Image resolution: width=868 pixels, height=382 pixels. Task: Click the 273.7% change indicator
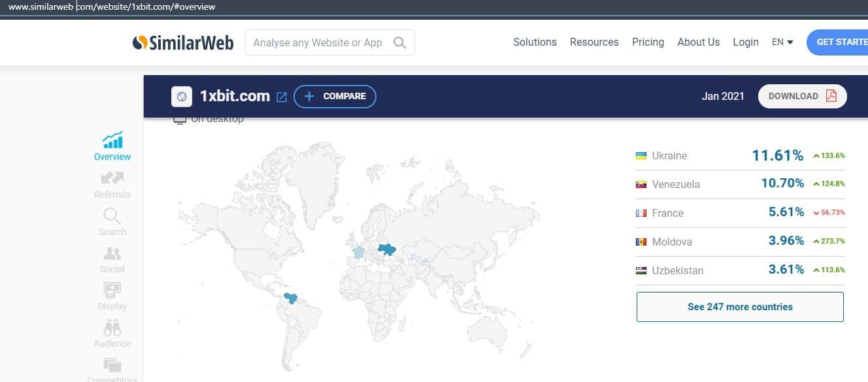(x=829, y=242)
